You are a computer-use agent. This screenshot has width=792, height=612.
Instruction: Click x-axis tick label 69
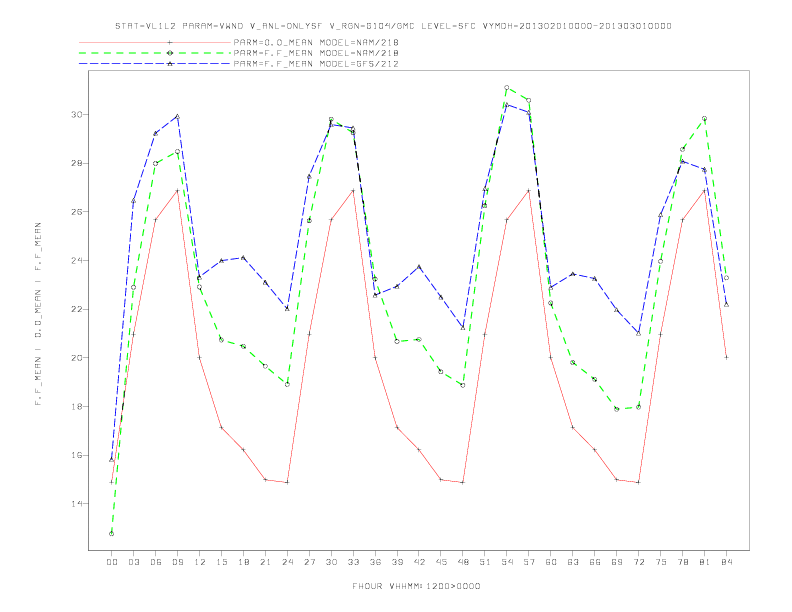coord(617,562)
